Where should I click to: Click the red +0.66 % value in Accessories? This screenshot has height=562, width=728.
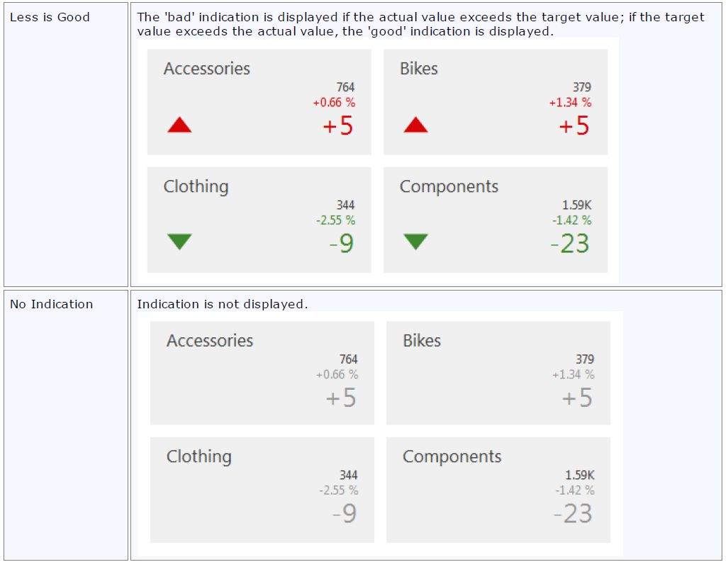pyautogui.click(x=334, y=103)
